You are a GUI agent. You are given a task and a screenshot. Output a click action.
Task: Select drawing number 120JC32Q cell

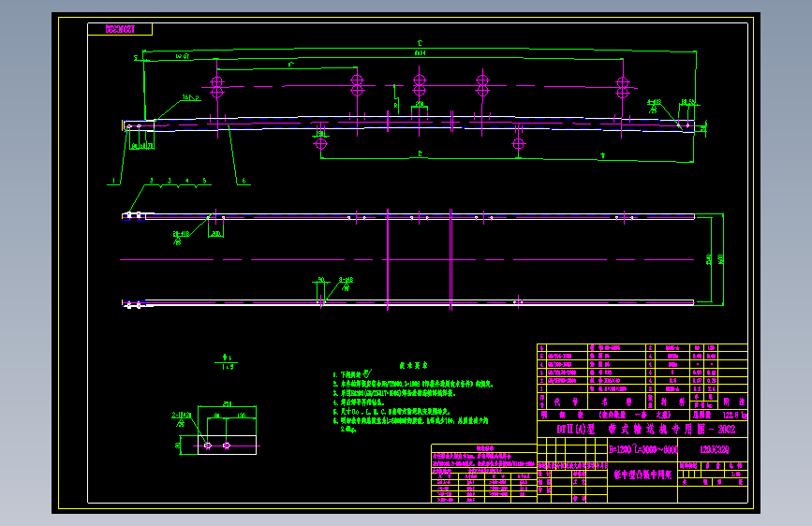pos(715,449)
